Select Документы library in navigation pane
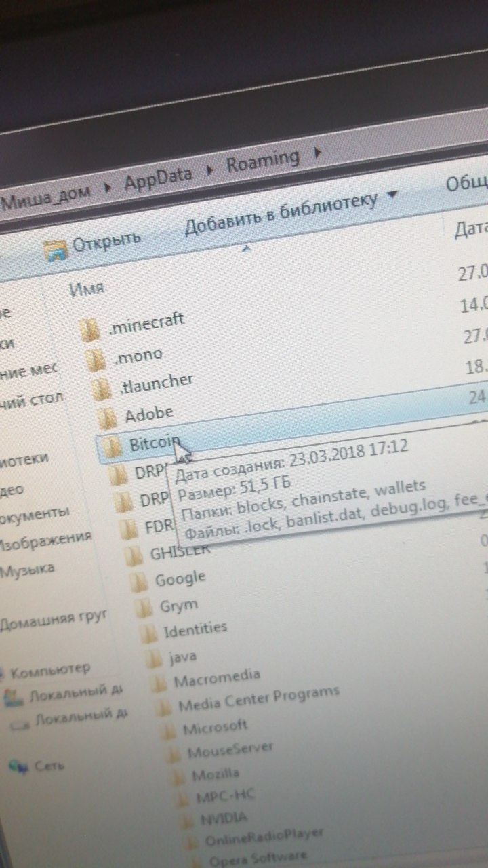 point(35,513)
